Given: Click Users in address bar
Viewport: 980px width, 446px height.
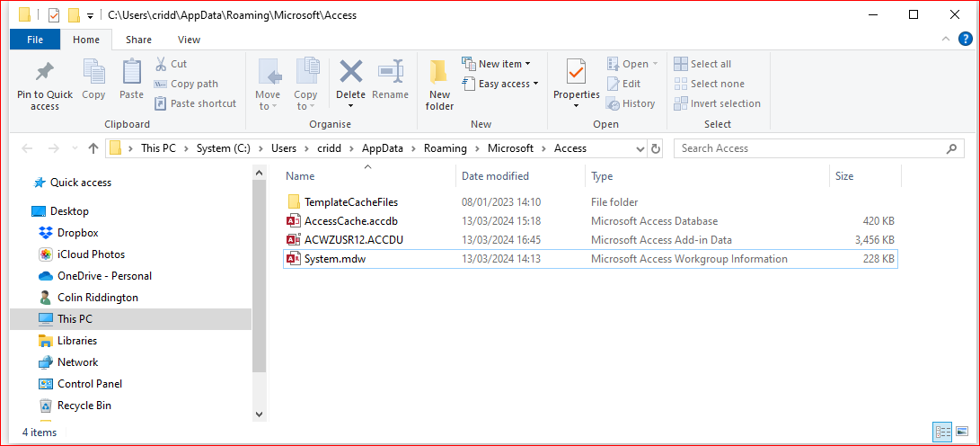Looking at the screenshot, I should point(284,148).
